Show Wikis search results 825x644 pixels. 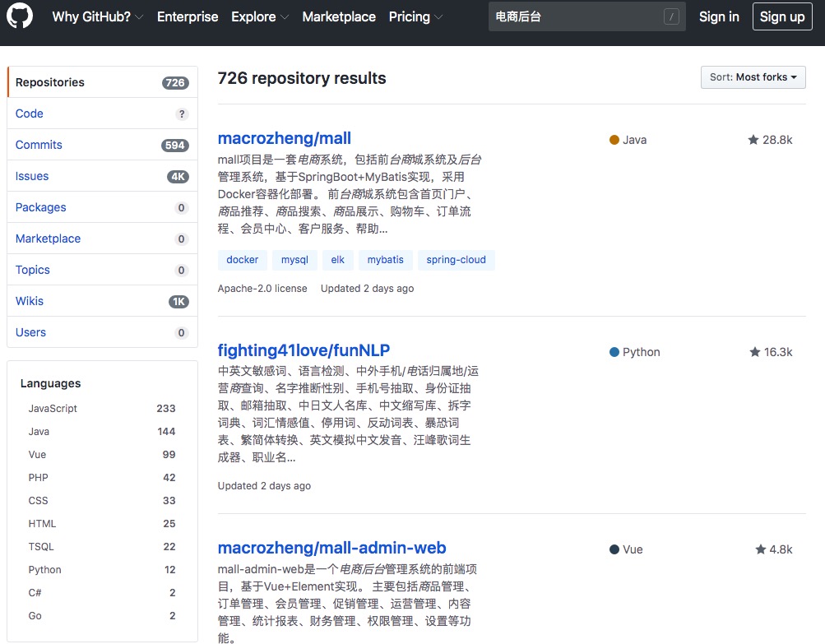point(103,301)
